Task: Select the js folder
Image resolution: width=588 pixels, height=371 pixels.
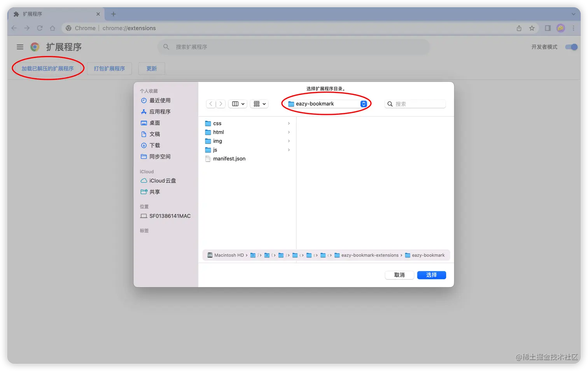Action: (x=248, y=150)
